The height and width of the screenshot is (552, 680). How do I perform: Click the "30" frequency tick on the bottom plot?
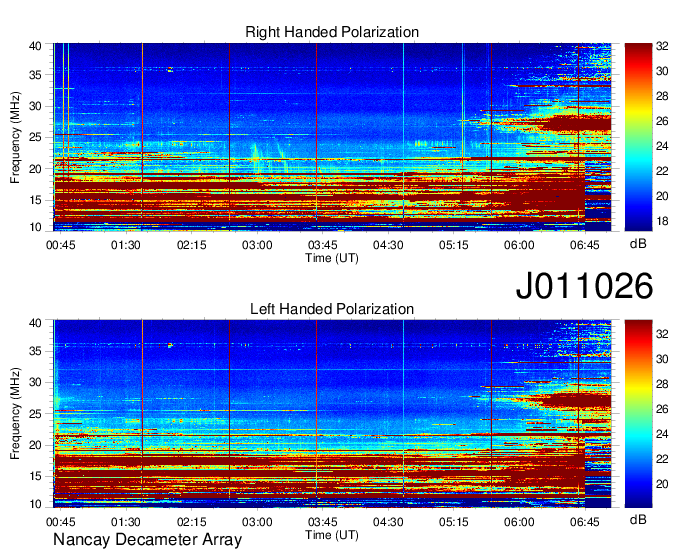35,382
